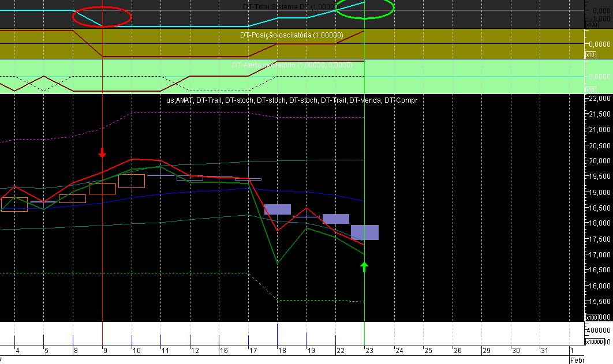Screen dimensions: 613x364
Task: Click the 22,000 price axis label
Action: click(x=600, y=99)
